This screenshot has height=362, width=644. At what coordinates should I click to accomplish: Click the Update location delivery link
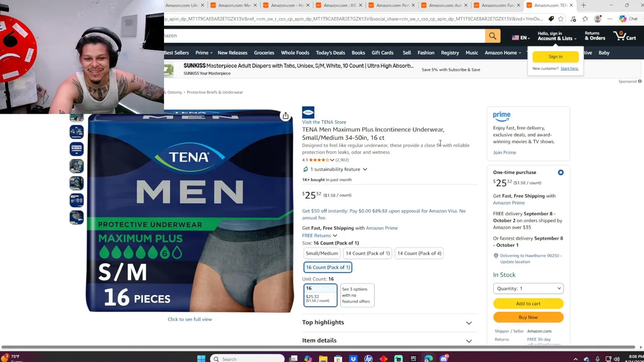pos(515,262)
